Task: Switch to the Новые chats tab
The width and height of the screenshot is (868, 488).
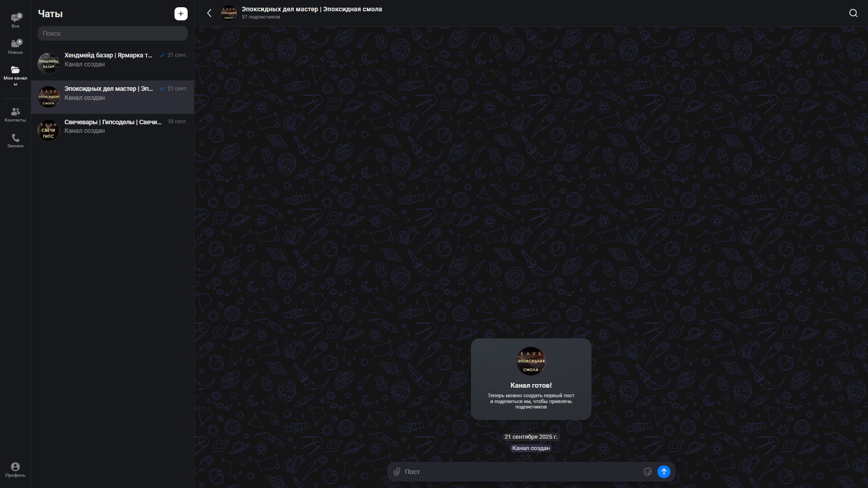Action: [x=15, y=46]
